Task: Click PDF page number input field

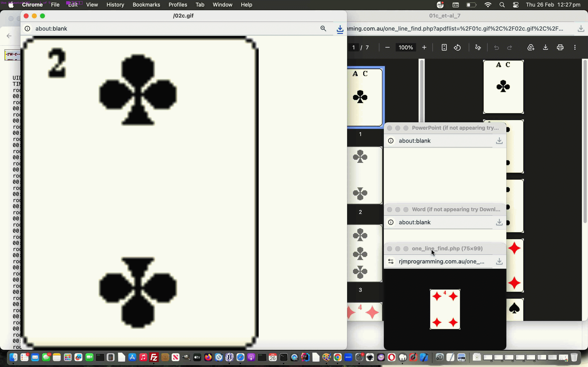Action: click(354, 48)
